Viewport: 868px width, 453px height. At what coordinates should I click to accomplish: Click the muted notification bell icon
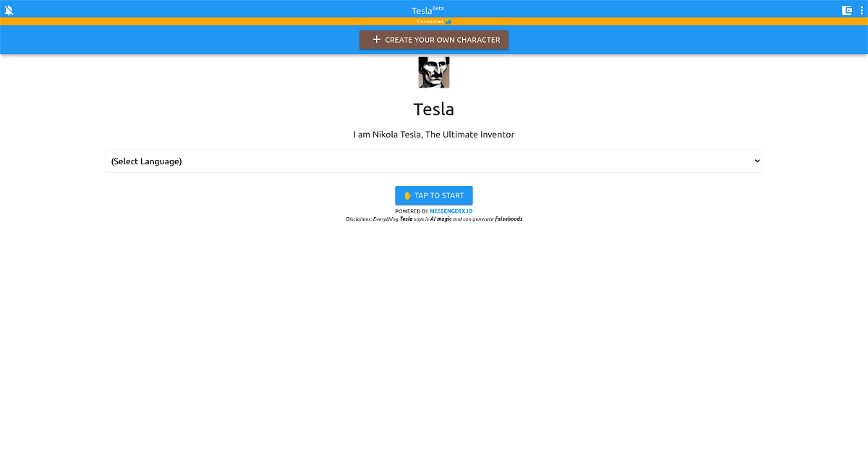(9, 10)
